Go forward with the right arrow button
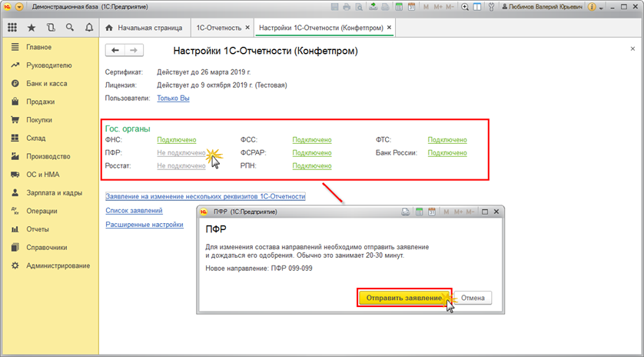This screenshot has height=357, width=644. 134,50
